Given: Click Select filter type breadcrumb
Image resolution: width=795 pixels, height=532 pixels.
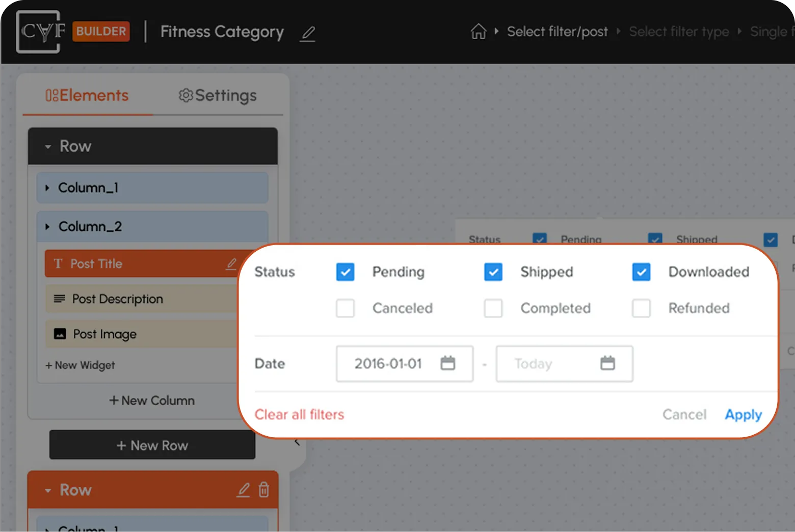Looking at the screenshot, I should tap(679, 32).
